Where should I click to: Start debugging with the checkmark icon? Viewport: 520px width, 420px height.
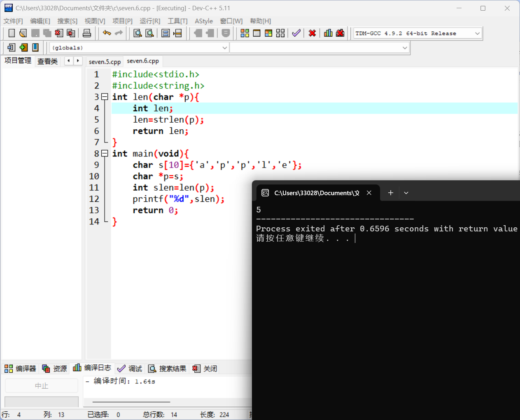[296, 33]
